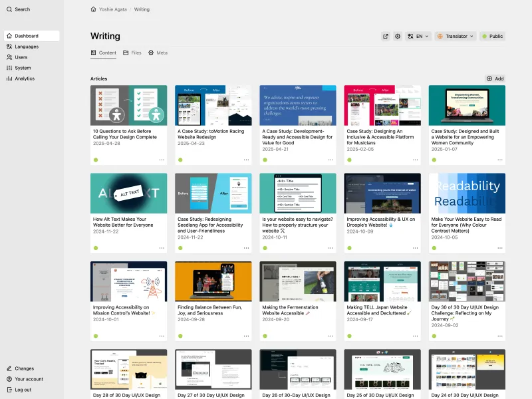
Task: Open the Users section from the sidebar
Action: point(22,57)
